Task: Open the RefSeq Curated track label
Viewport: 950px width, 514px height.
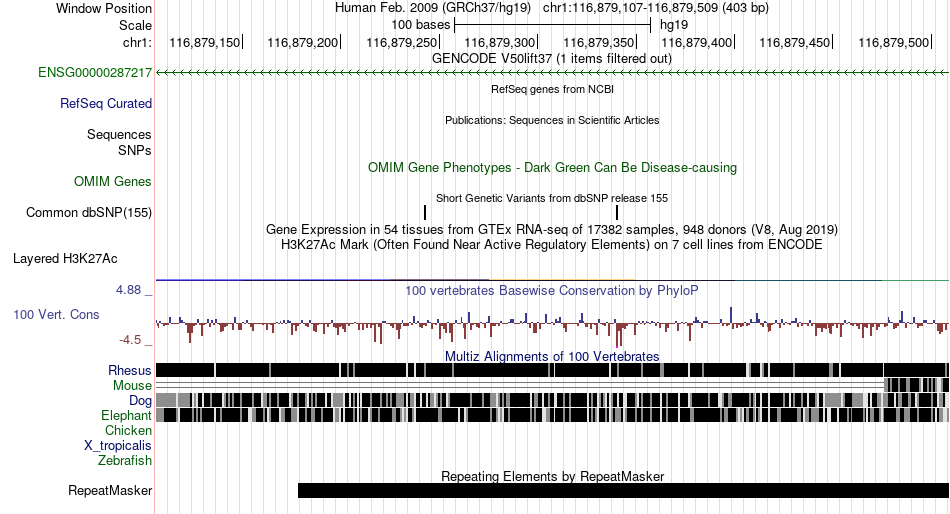Action: coord(106,104)
